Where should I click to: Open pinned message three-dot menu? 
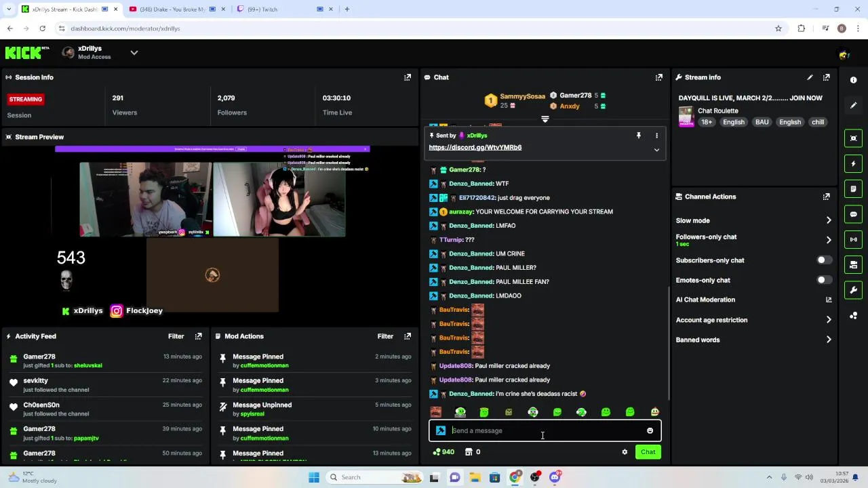tap(656, 136)
